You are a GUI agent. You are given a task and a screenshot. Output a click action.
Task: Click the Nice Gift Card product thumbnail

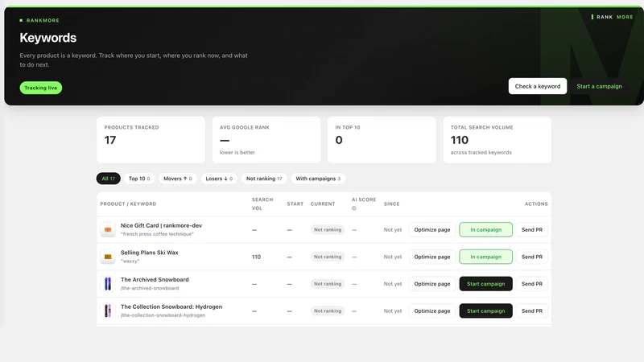coord(108,229)
